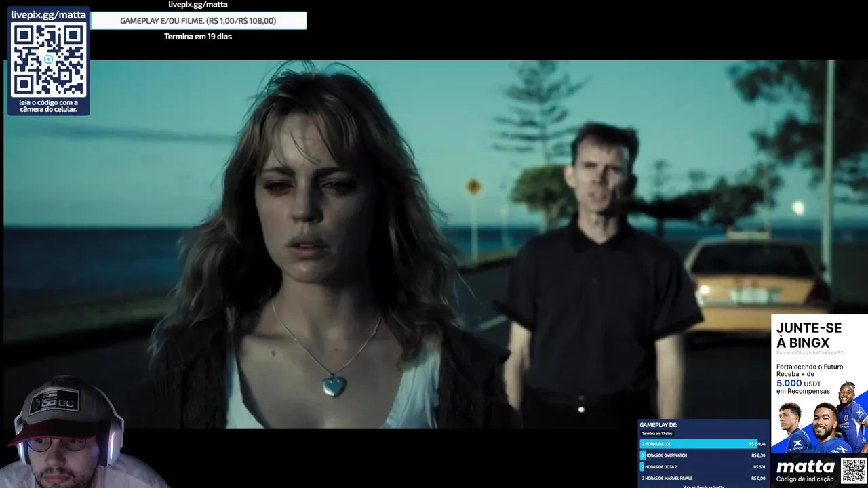The width and height of the screenshot is (868, 488).
Task: Click the '2 HORAS DE OVERWATCH' poll row
Action: (703, 455)
